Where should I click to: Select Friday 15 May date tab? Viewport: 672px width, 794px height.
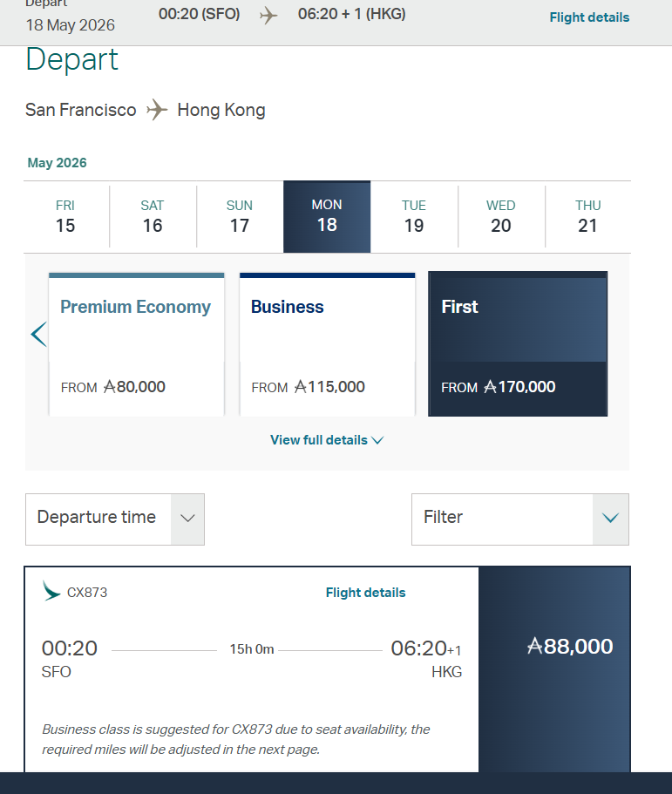pos(65,216)
